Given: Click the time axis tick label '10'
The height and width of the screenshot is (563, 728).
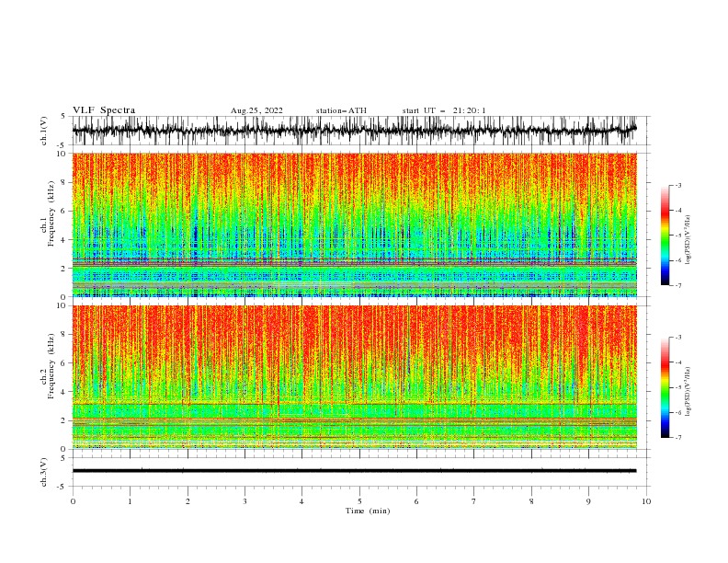Looking at the screenshot, I should (646, 501).
